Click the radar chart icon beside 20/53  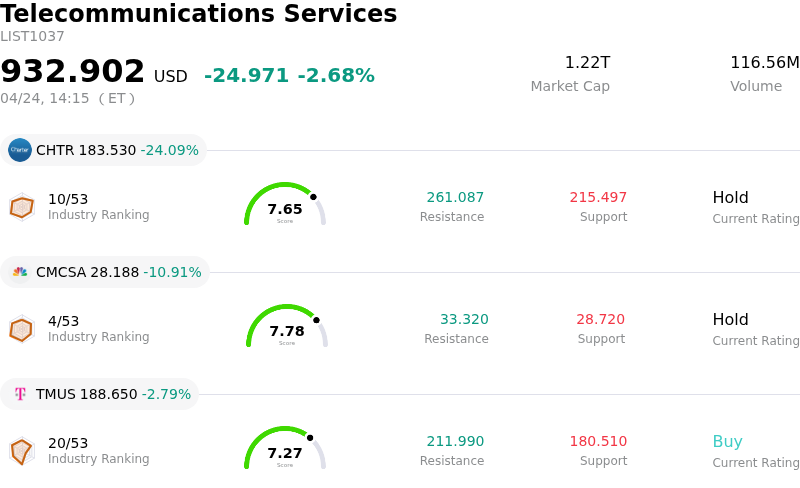[22, 451]
